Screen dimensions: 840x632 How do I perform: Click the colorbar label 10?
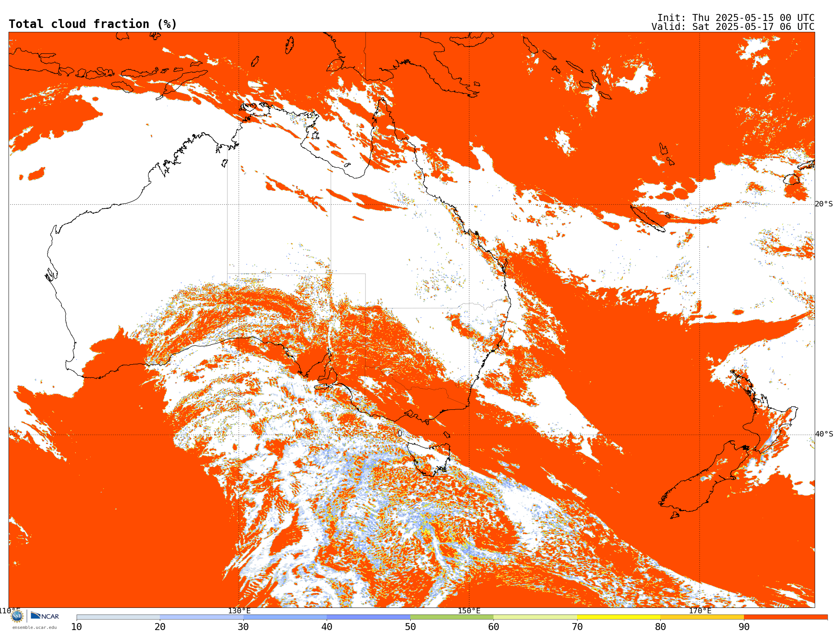click(x=77, y=627)
